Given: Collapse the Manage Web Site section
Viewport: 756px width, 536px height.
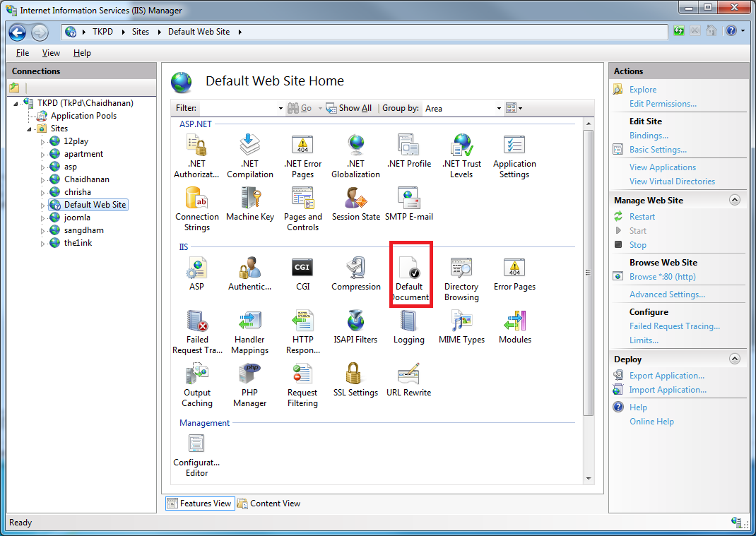Looking at the screenshot, I should pos(735,200).
